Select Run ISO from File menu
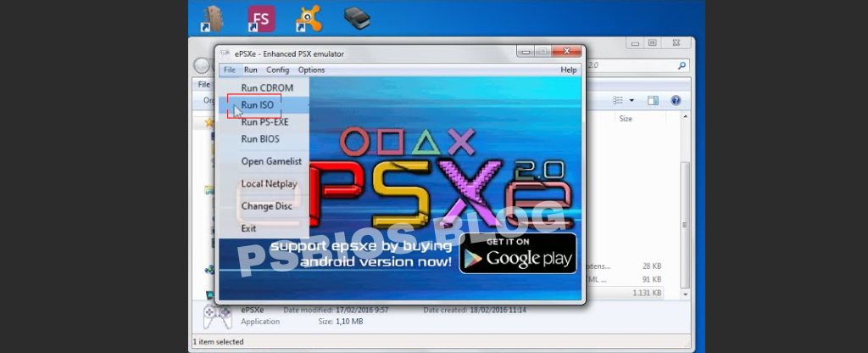 (x=257, y=105)
